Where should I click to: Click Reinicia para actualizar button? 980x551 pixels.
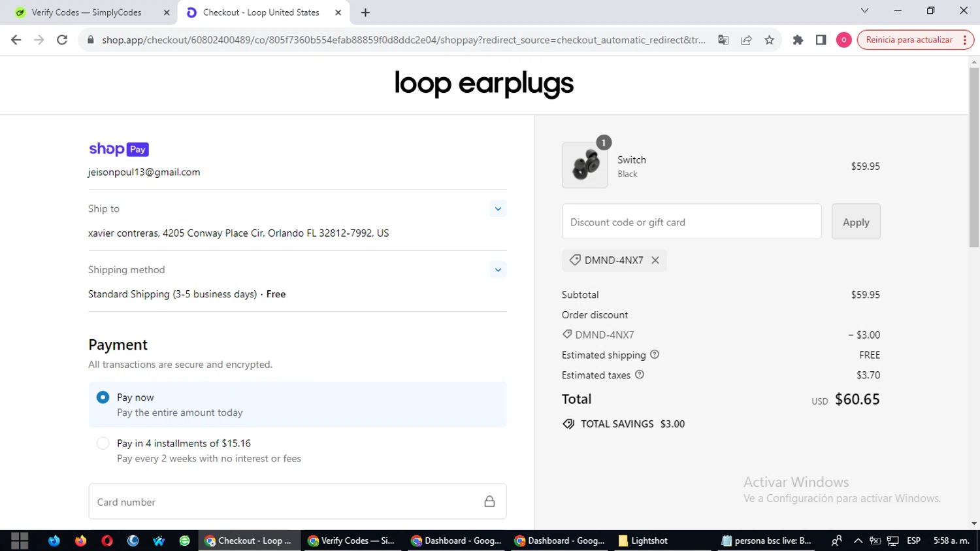(909, 40)
